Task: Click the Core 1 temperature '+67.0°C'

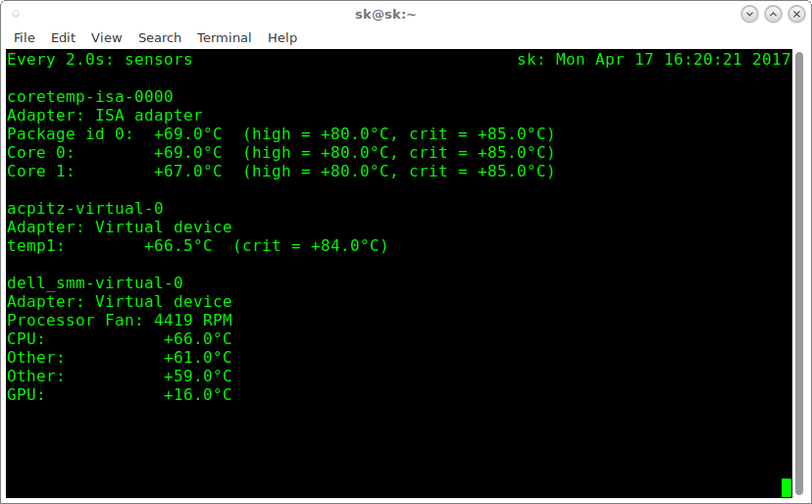Action: tap(188, 172)
